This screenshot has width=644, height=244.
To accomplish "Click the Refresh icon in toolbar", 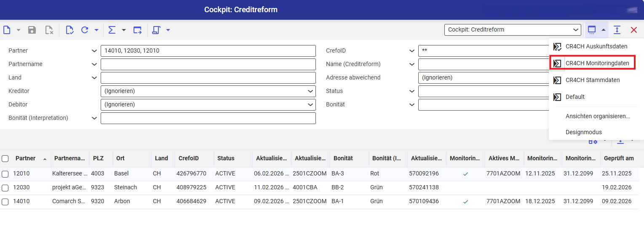I will pos(85,30).
